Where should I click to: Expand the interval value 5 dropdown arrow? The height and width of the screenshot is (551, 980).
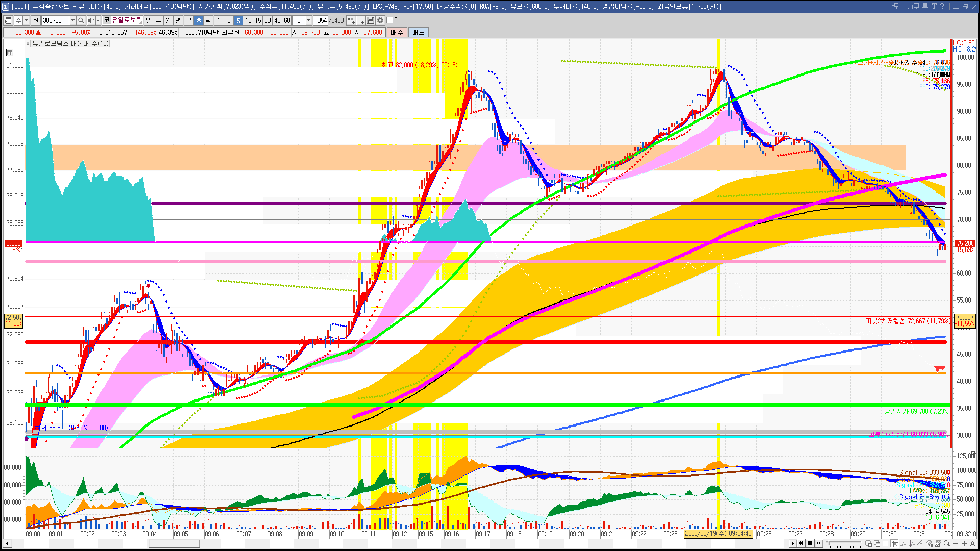(x=308, y=20)
